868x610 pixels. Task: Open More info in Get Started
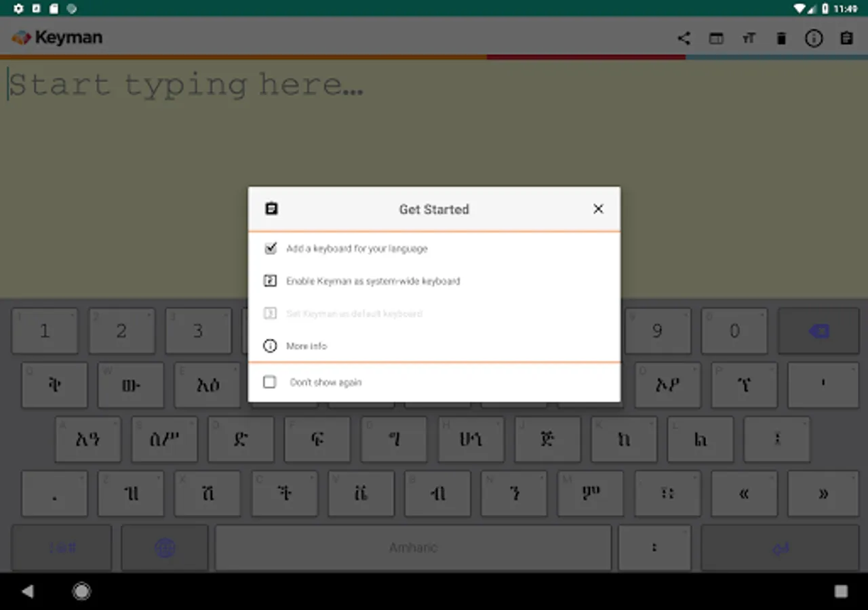coord(434,346)
